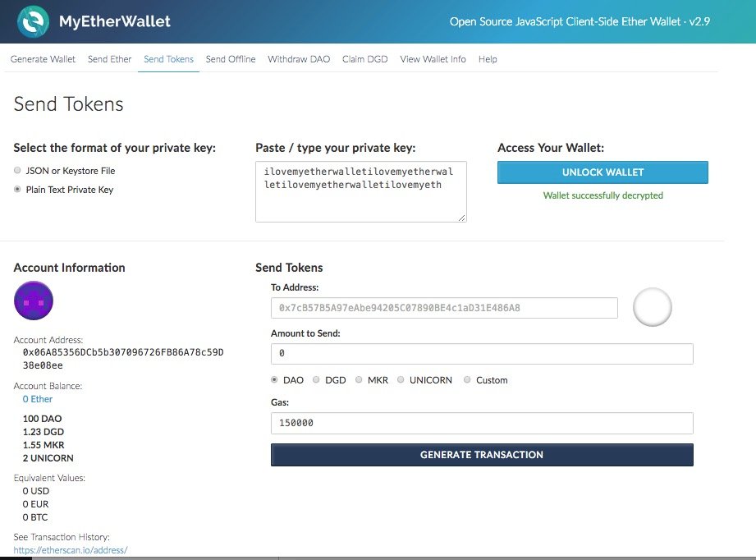The image size is (756, 560).
Task: Click the 1.55 MKR balance
Action: tap(44, 445)
